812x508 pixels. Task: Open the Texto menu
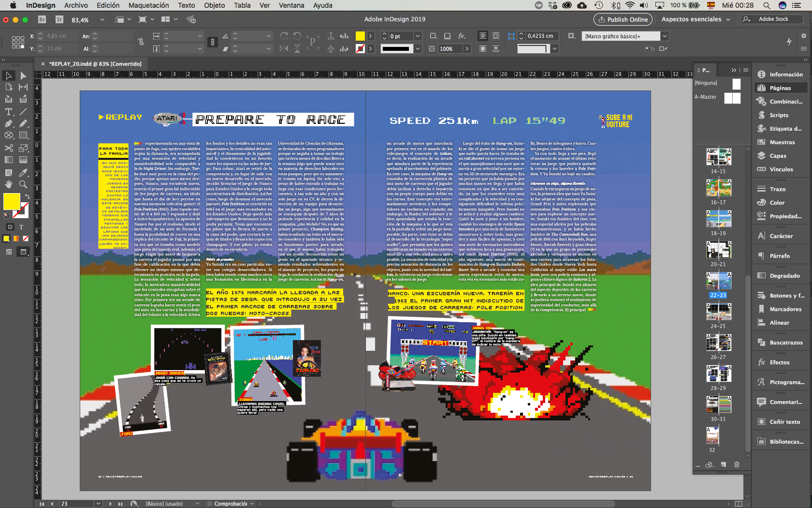[x=186, y=5]
